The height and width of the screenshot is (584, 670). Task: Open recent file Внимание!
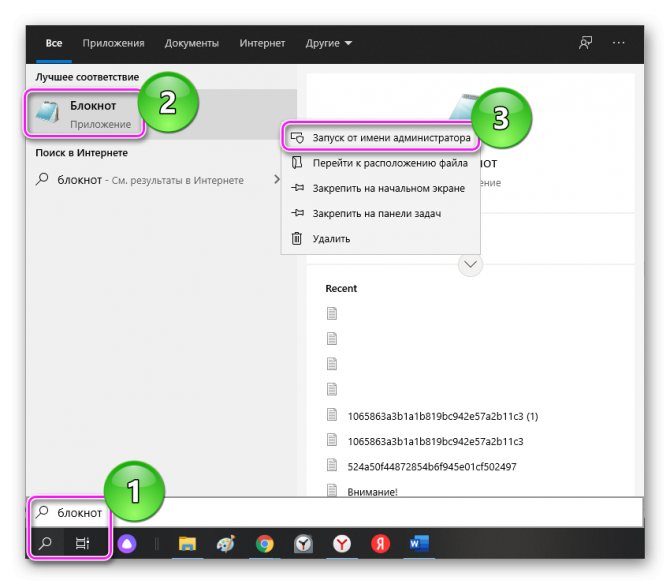click(x=372, y=492)
